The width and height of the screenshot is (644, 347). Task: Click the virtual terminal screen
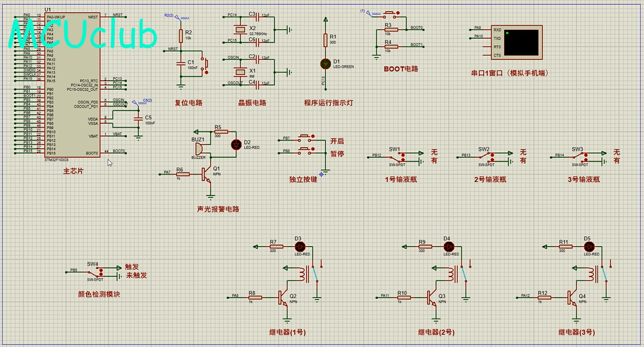(x=521, y=42)
